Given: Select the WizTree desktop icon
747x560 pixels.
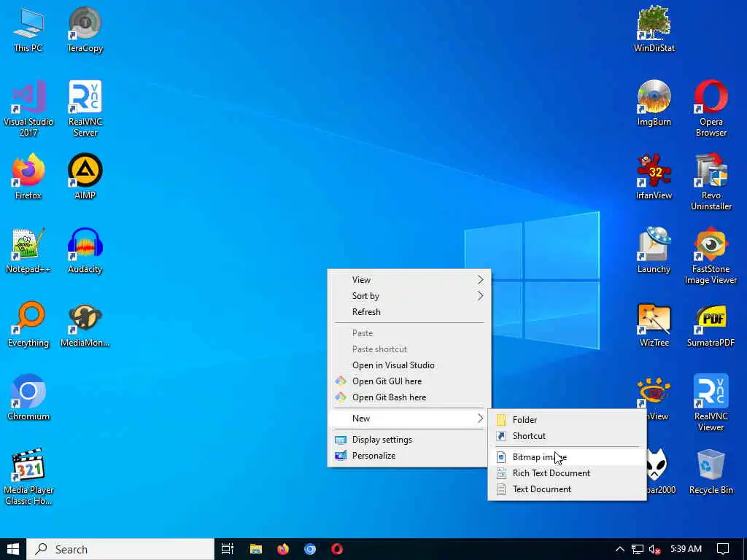Looking at the screenshot, I should click(654, 324).
